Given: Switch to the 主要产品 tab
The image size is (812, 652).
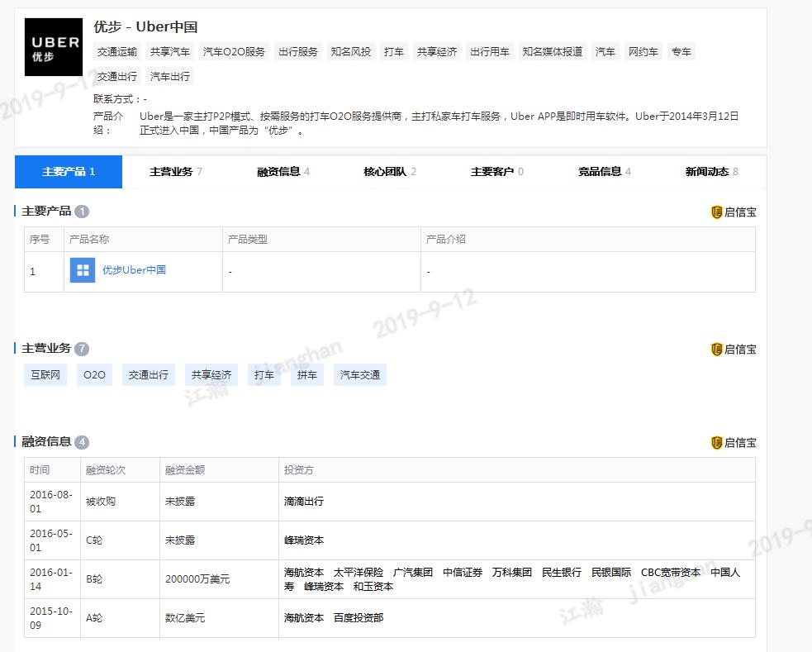Looking at the screenshot, I should [x=69, y=171].
